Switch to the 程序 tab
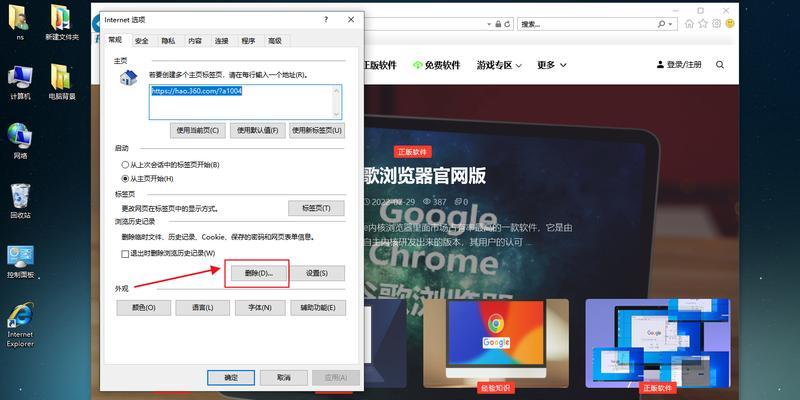Viewport: 800px width, 400px height. tap(248, 41)
